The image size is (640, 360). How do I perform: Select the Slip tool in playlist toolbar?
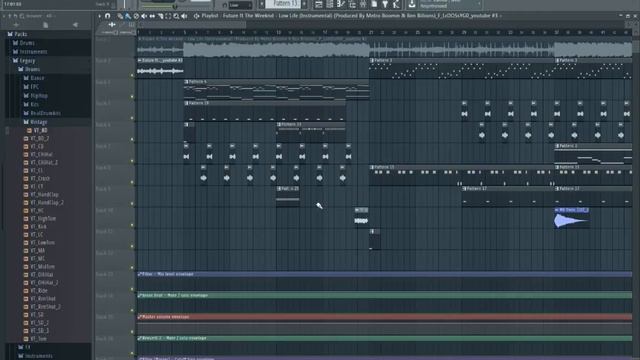(152, 16)
